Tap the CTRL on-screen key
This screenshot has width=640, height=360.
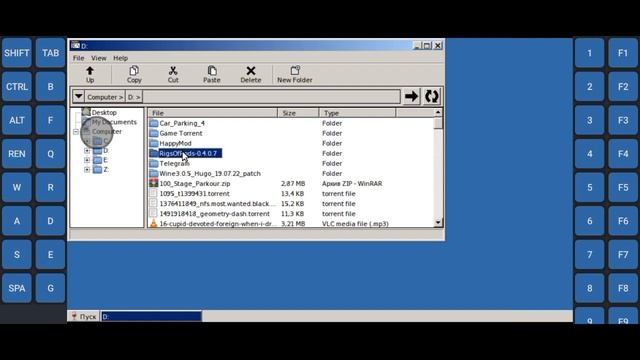pos(17,87)
